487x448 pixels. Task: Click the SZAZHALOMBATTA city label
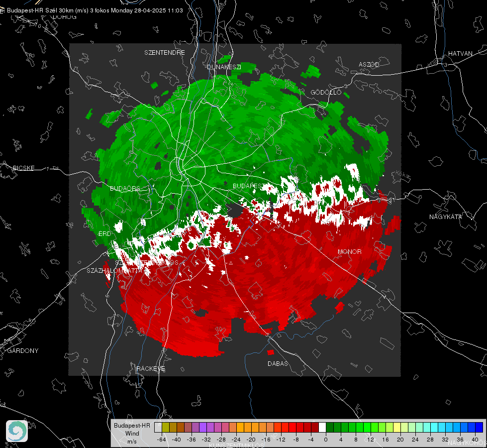point(114,270)
